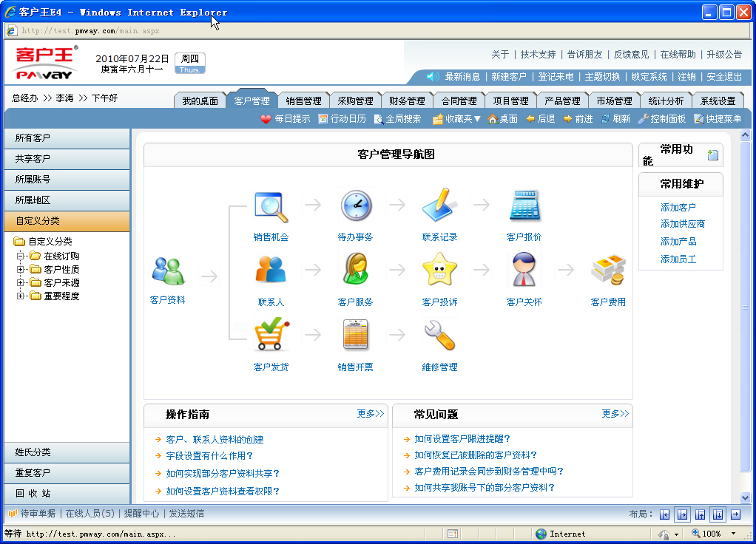This screenshot has width=756, height=544.
Task: Click the 客户报价 calculator icon
Action: tap(524, 205)
